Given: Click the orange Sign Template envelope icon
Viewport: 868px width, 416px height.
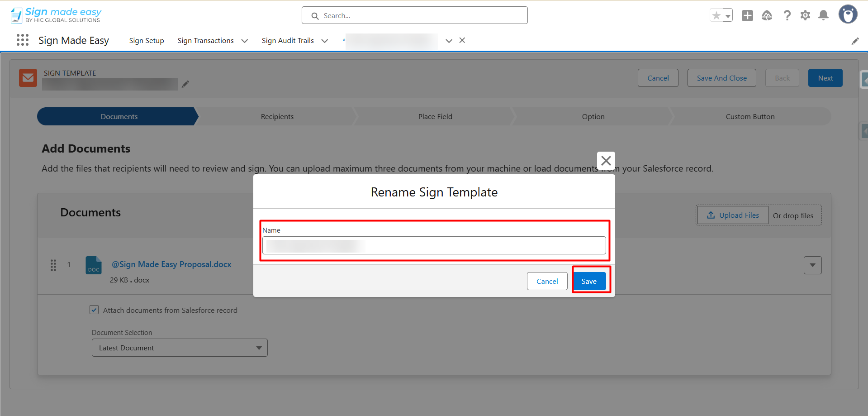Looking at the screenshot, I should click(28, 78).
